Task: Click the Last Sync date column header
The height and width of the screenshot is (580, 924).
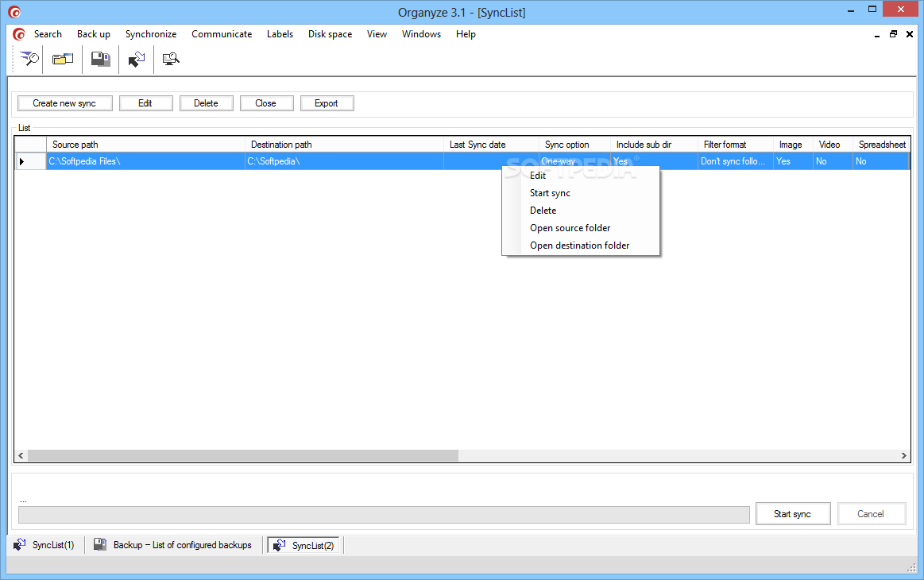Action: click(x=491, y=145)
